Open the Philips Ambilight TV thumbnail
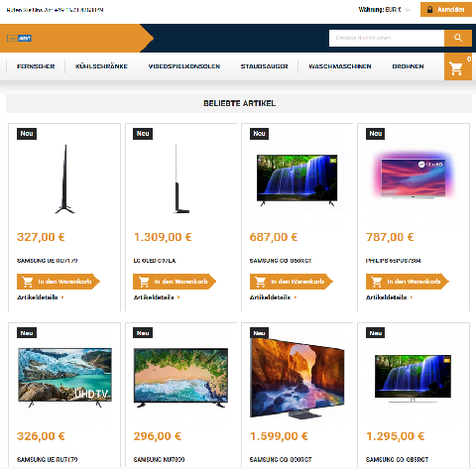 coord(414,176)
